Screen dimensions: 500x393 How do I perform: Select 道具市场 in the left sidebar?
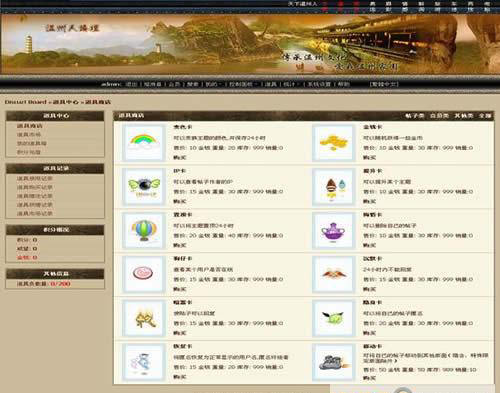pos(29,135)
